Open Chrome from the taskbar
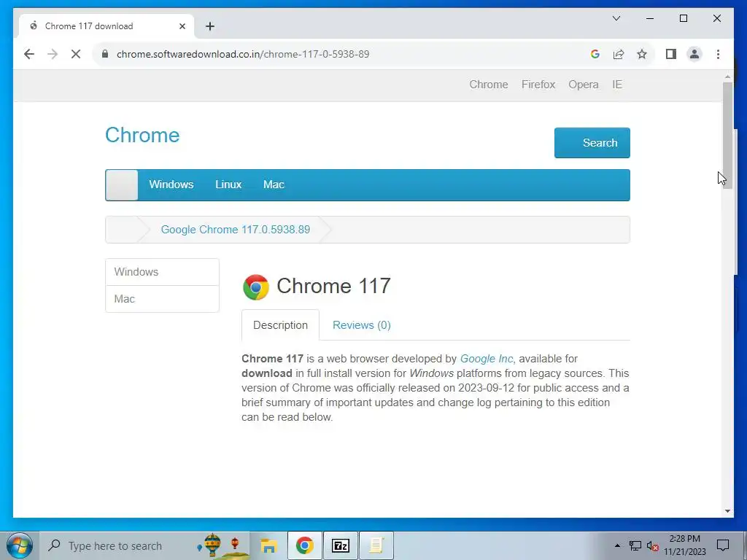The height and width of the screenshot is (560, 747). point(305,545)
